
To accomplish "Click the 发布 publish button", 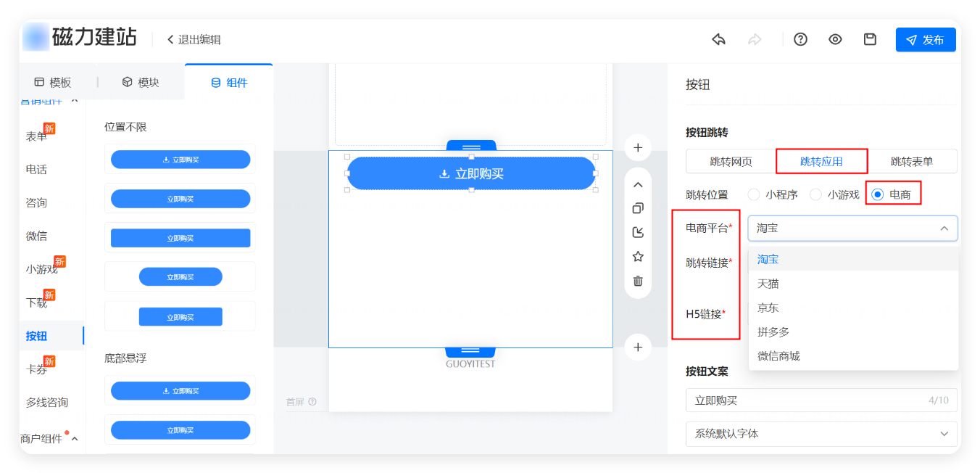I will (x=925, y=40).
